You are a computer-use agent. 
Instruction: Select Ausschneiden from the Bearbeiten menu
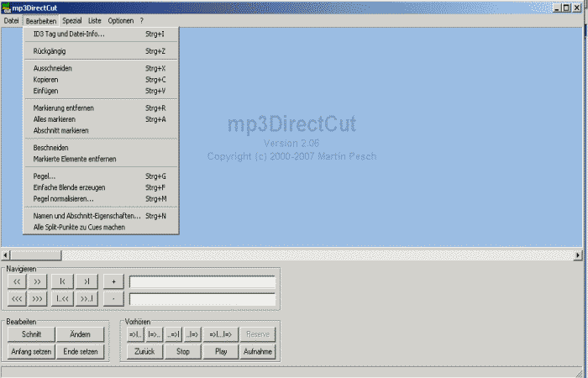[52, 68]
